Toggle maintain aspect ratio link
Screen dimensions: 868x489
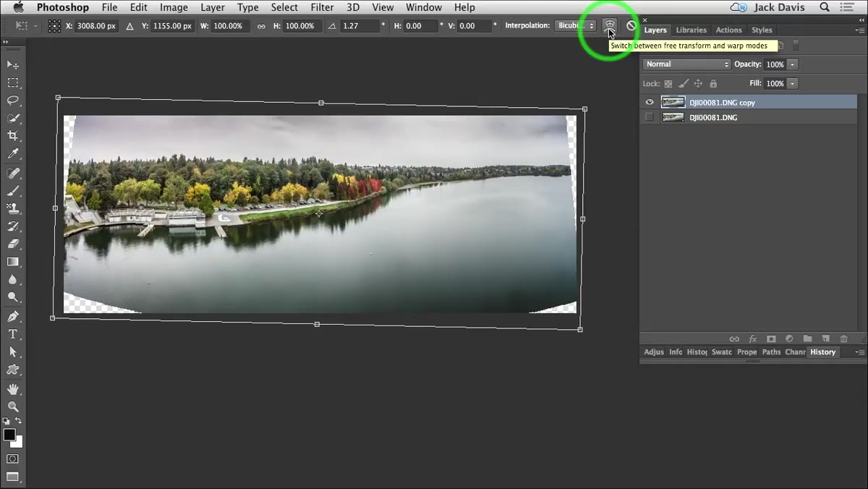coord(261,26)
